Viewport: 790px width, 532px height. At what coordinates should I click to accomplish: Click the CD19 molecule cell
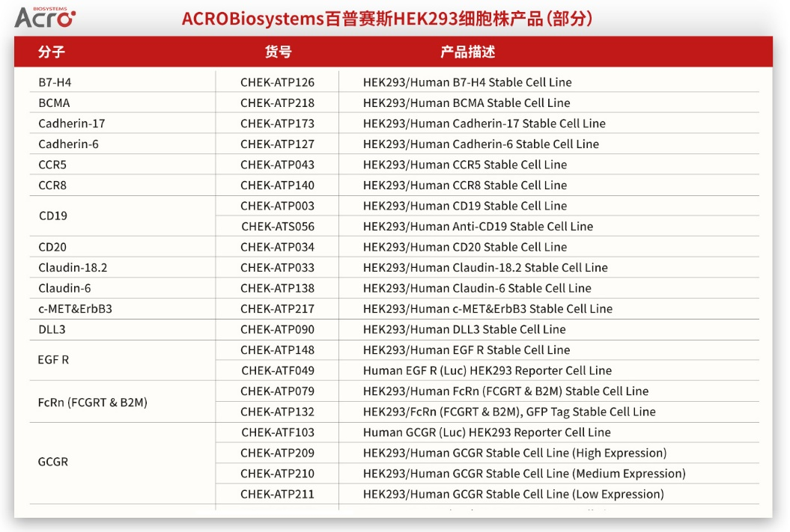[x=53, y=216]
